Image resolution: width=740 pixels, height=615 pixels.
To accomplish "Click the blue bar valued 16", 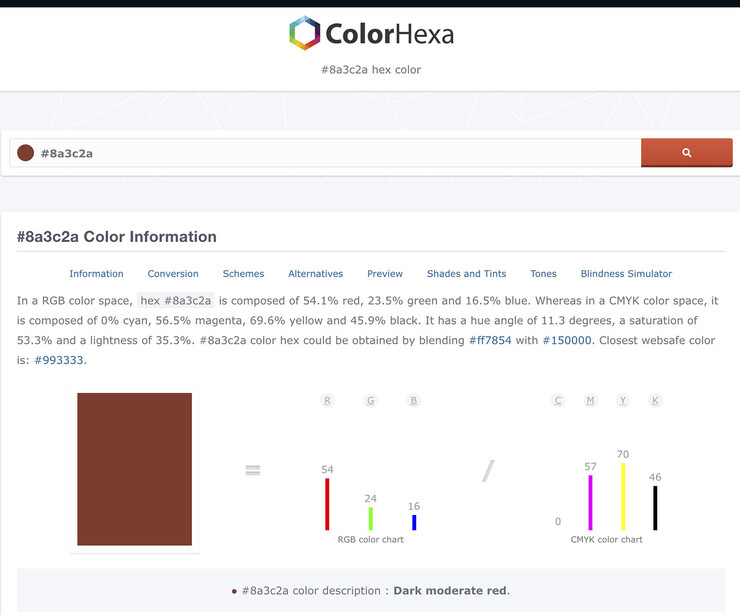I will click(414, 522).
